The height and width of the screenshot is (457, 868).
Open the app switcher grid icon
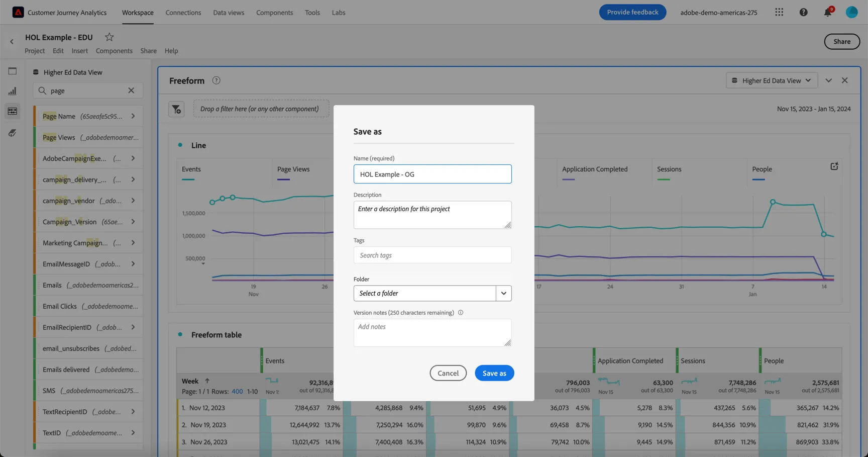779,12
